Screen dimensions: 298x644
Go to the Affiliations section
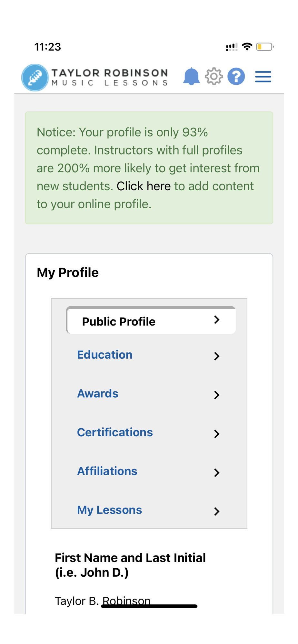(107, 471)
